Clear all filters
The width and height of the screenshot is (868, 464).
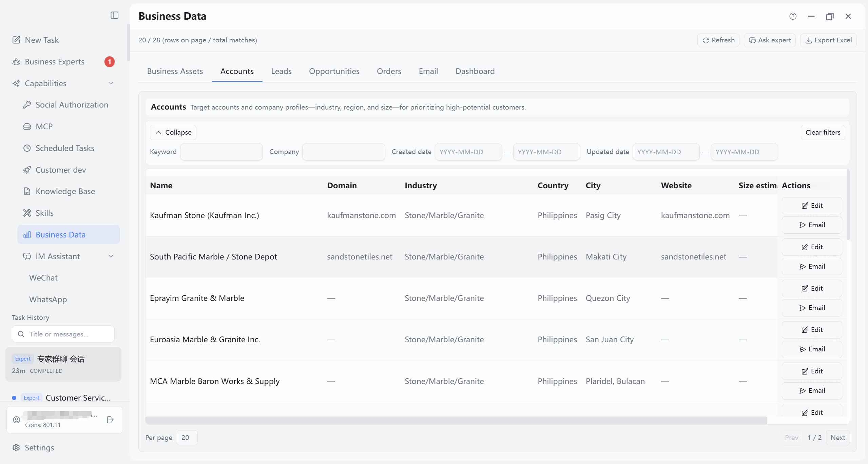pyautogui.click(x=823, y=132)
